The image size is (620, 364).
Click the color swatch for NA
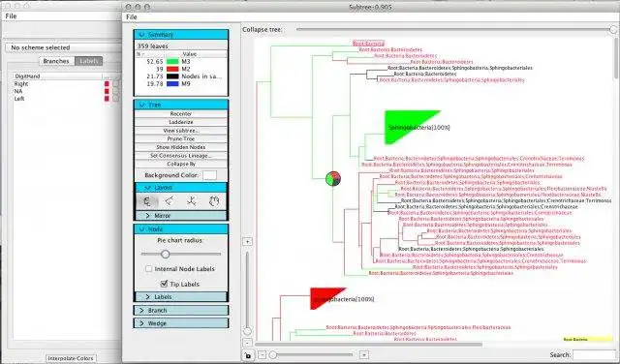coord(107,91)
